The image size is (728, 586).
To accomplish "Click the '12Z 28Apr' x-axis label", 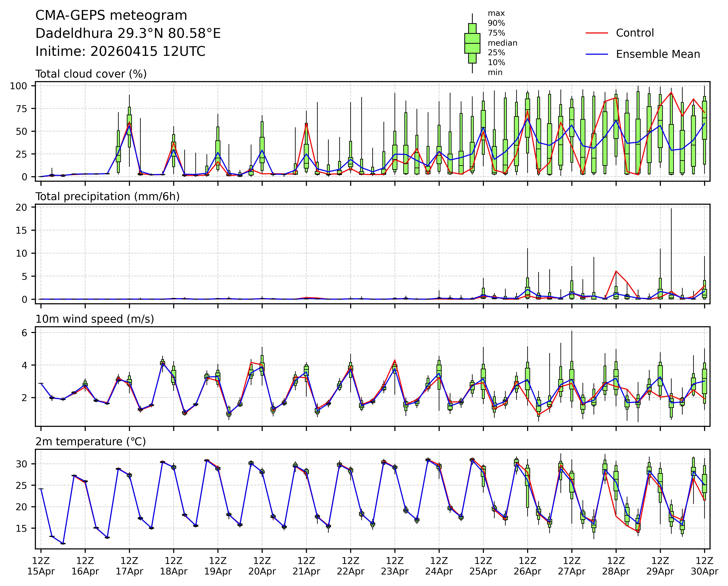I will click(x=616, y=566).
